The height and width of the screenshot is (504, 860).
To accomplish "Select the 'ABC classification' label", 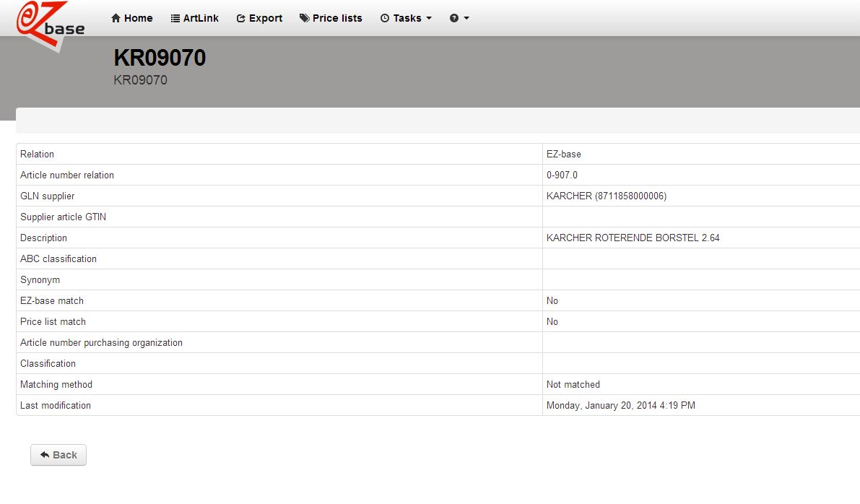I will (58, 258).
